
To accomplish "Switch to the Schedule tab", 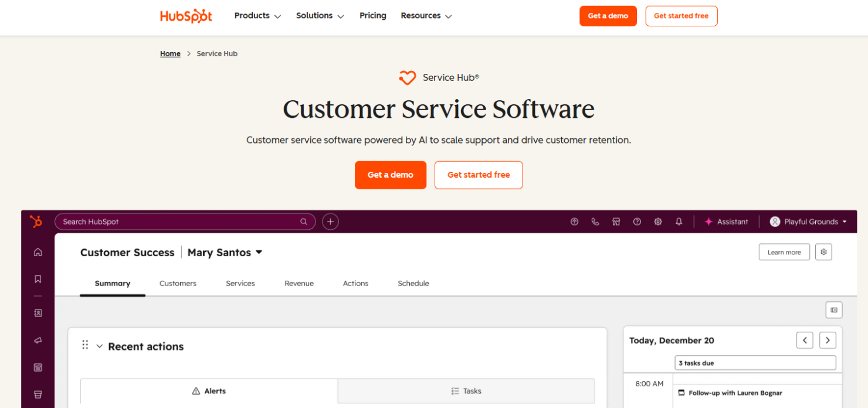I will click(413, 284).
